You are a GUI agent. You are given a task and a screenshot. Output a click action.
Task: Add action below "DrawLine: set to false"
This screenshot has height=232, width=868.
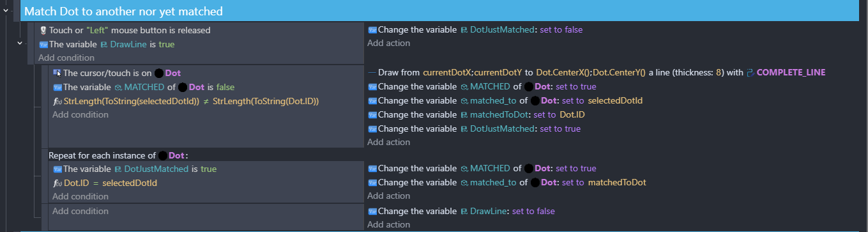point(389,224)
